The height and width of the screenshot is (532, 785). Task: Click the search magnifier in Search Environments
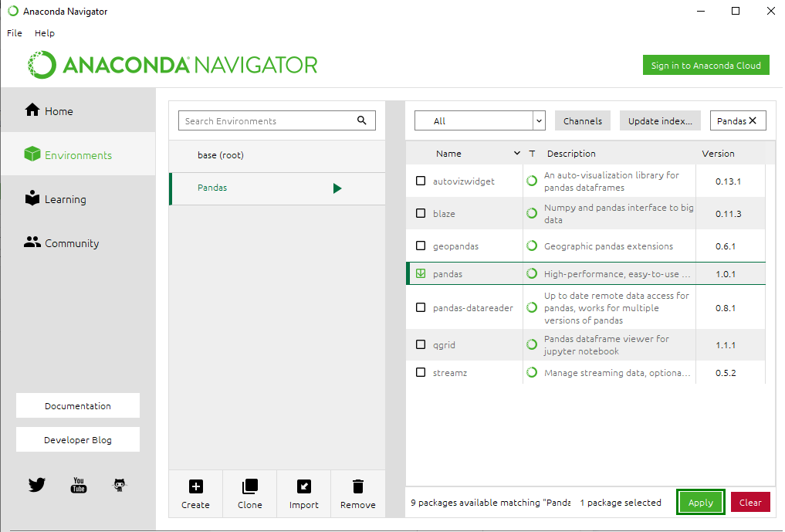click(362, 120)
